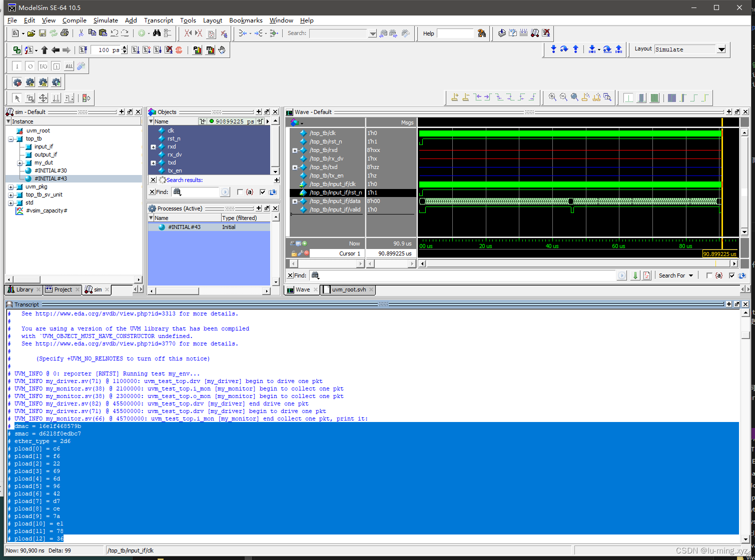Viewport: 755px width, 560px height.
Task: Collapse top_tb in the sim tree
Action: [x=11, y=139]
